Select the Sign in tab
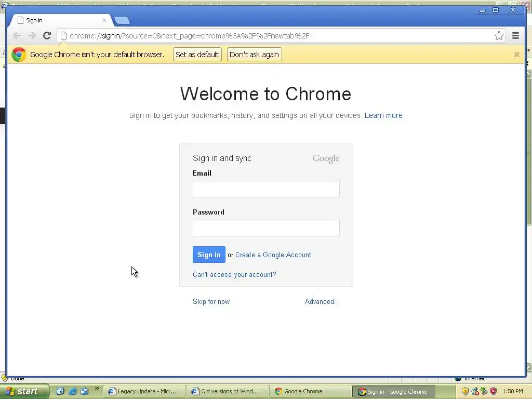This screenshot has width=532, height=399. 61,20
